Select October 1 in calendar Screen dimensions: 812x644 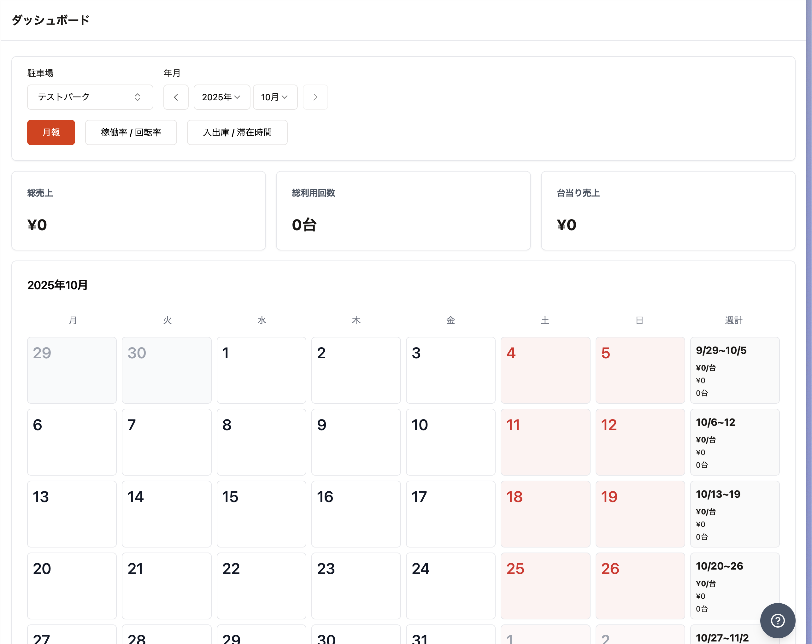[261, 370]
